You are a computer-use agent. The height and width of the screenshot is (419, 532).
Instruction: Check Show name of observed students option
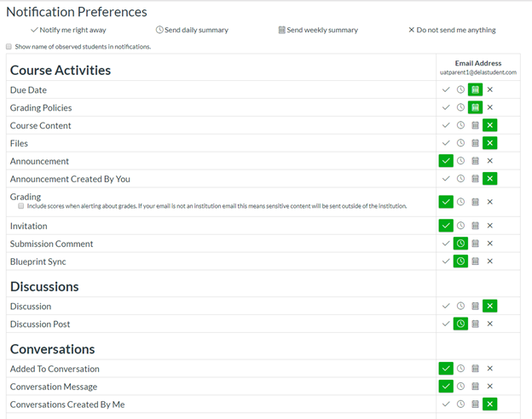[9, 47]
